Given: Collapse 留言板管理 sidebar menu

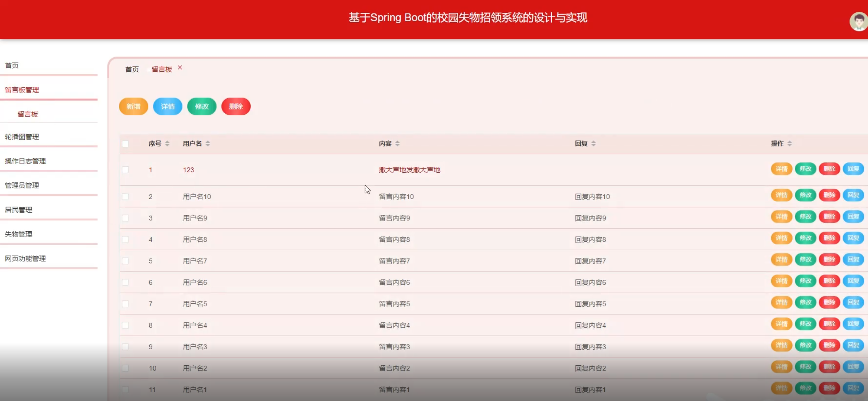Looking at the screenshot, I should (22, 90).
